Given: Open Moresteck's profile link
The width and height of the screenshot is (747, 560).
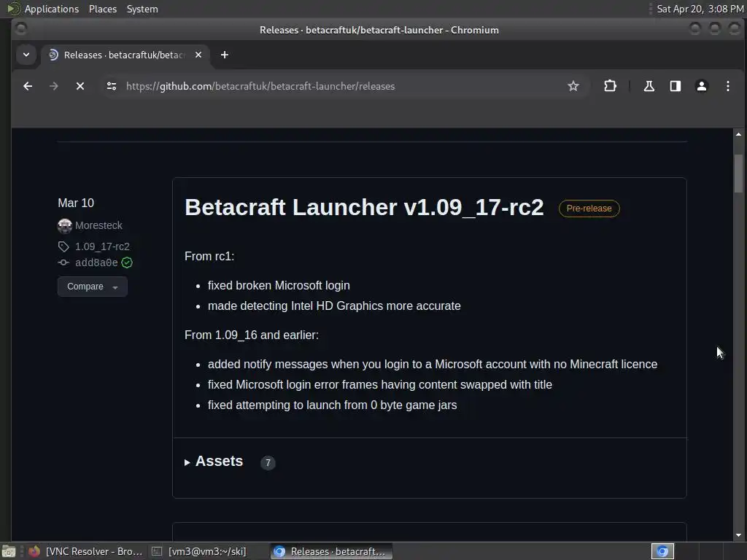Looking at the screenshot, I should (x=98, y=225).
